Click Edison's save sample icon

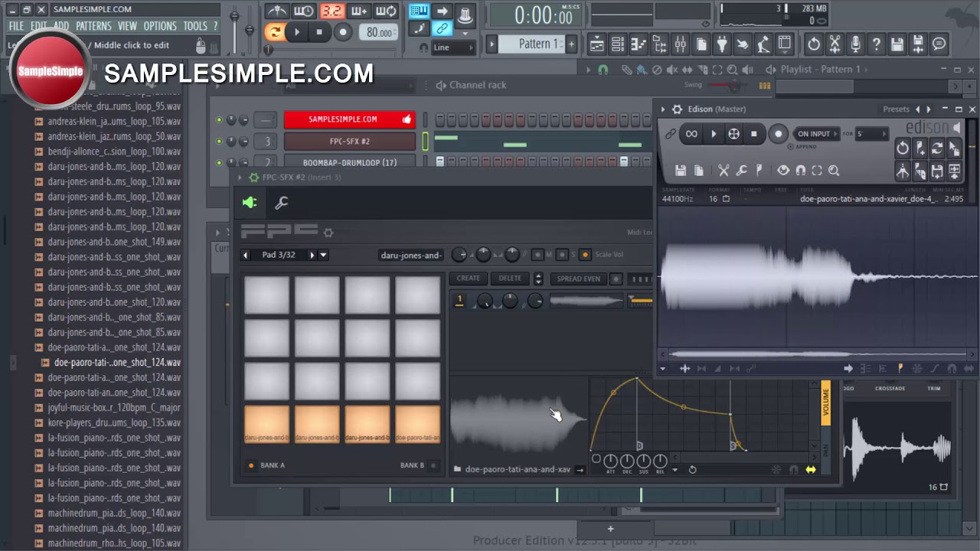[681, 170]
